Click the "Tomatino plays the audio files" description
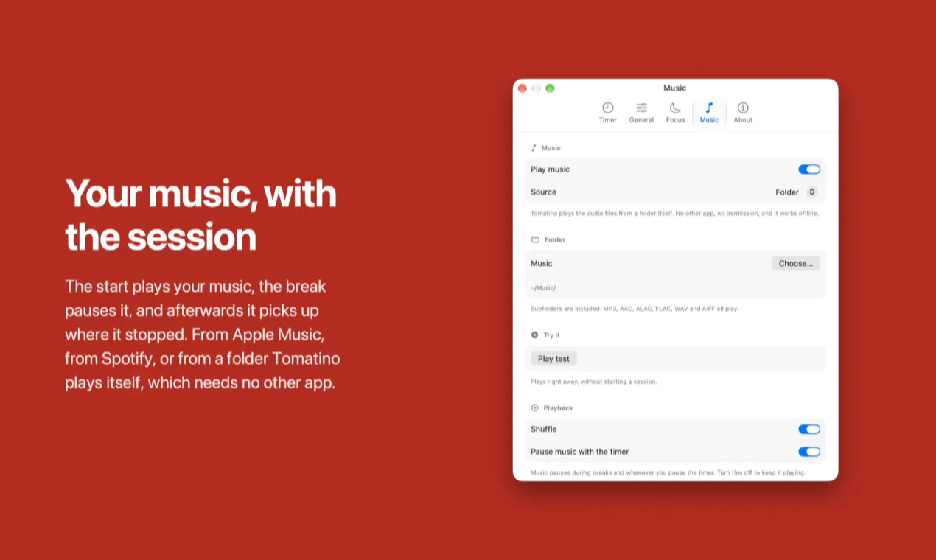Screen dimensions: 936x560 pos(675,214)
